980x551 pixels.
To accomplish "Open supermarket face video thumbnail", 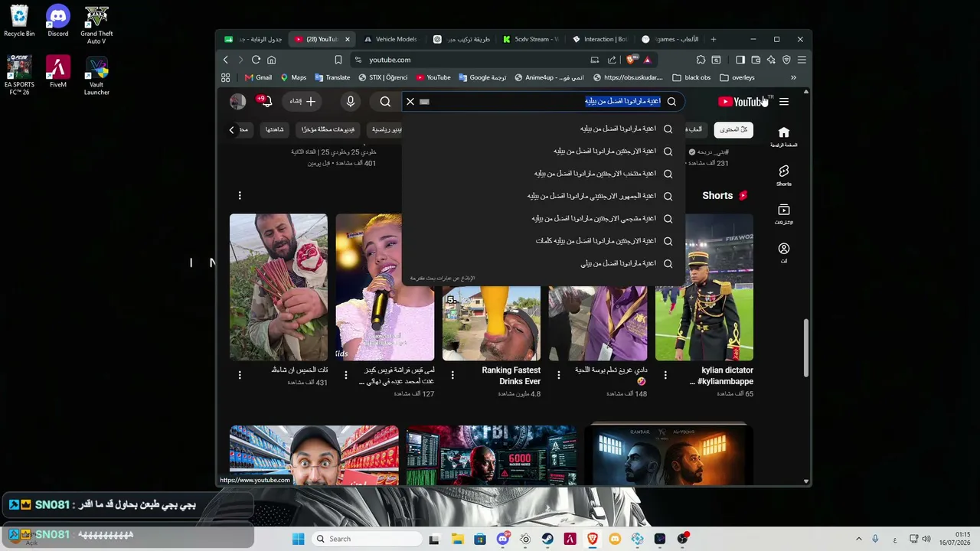I will [x=314, y=455].
